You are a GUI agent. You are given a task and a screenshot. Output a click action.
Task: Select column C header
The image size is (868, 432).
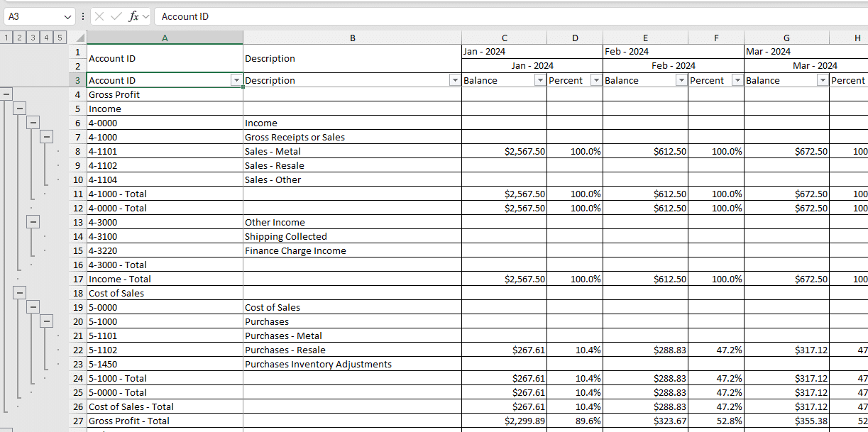click(x=504, y=38)
